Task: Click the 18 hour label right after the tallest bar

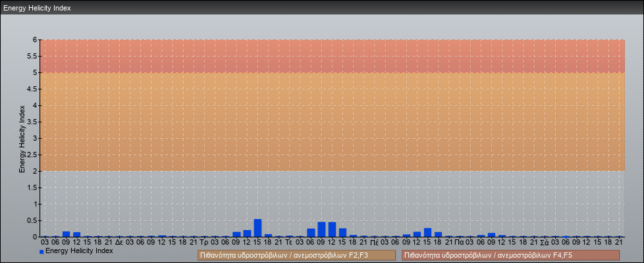Action: tap(268, 243)
